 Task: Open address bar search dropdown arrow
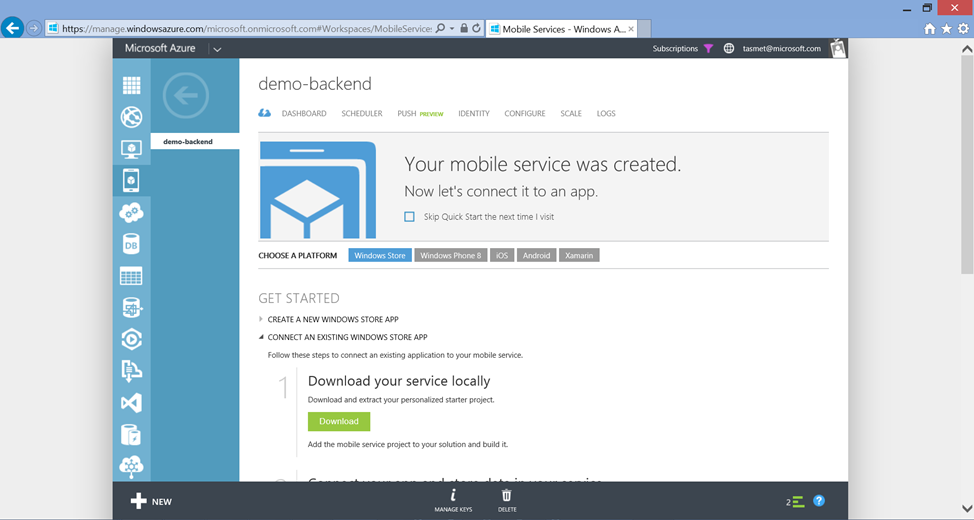pos(452,29)
